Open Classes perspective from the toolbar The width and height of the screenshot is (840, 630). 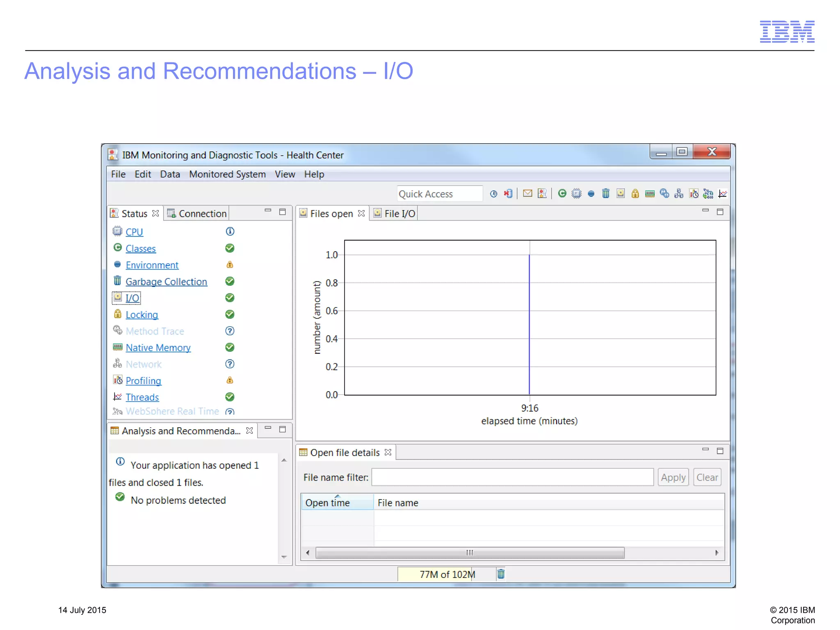pos(562,193)
